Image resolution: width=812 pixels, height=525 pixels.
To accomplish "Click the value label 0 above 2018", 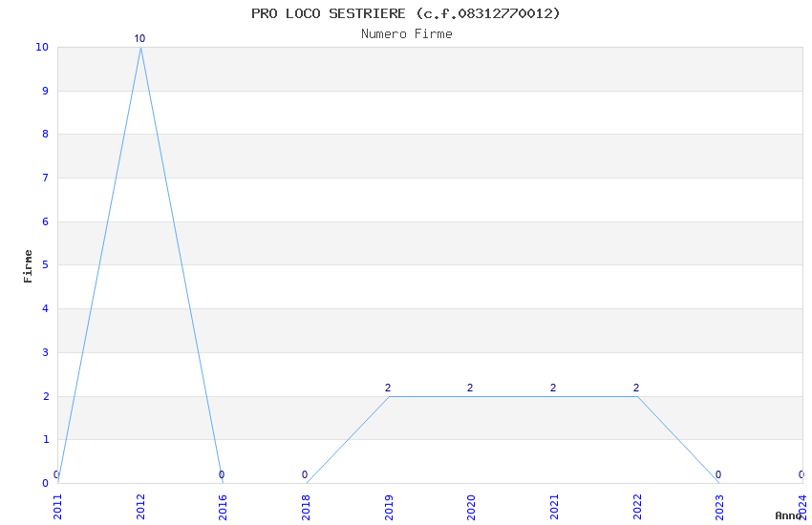I will coord(305,474).
